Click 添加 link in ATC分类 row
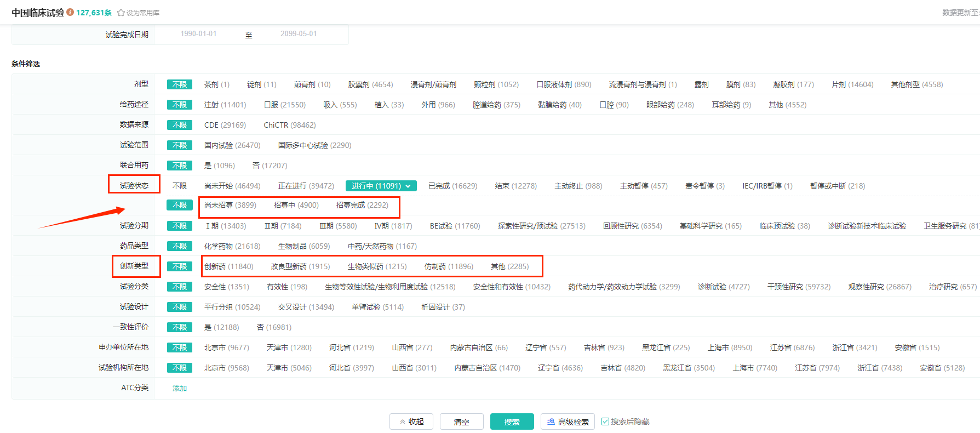 click(x=180, y=388)
